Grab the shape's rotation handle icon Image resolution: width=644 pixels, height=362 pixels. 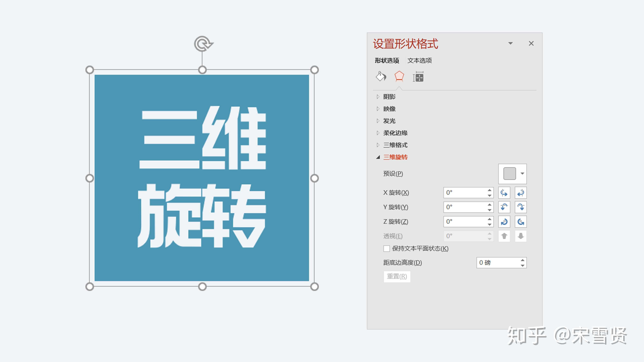(x=203, y=44)
